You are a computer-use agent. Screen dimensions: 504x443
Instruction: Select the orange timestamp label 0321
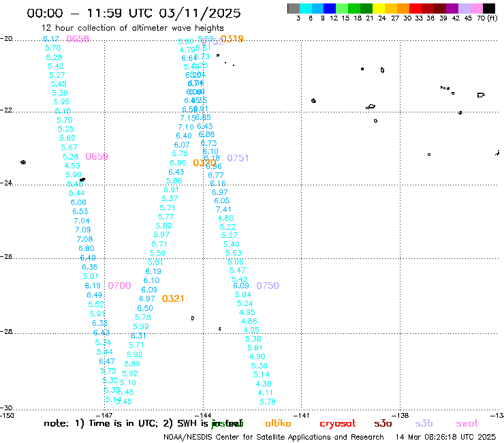click(173, 299)
